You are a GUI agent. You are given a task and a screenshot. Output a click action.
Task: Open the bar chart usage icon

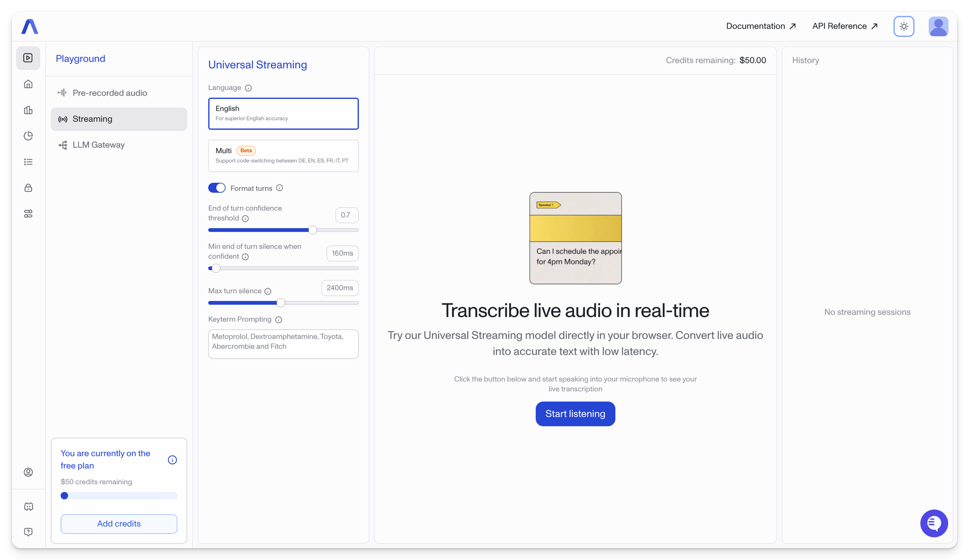28,110
